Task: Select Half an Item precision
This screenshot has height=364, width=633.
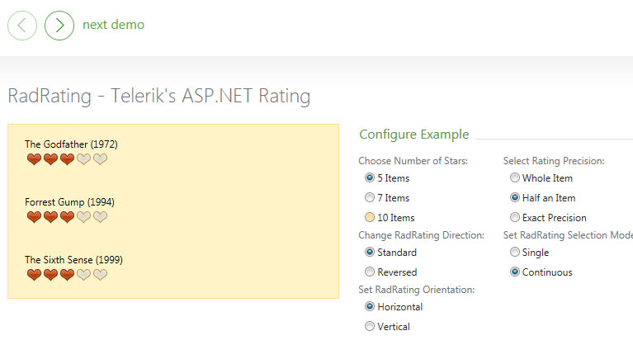Action: click(x=515, y=197)
